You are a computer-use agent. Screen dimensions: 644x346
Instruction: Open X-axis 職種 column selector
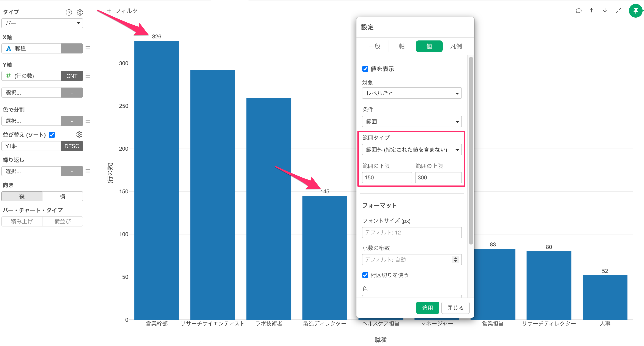pos(31,48)
